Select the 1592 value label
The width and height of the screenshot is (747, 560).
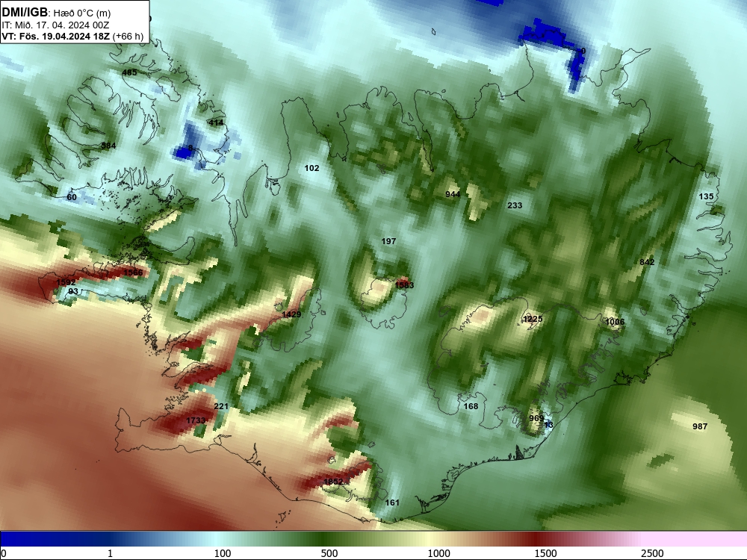pyautogui.click(x=66, y=282)
